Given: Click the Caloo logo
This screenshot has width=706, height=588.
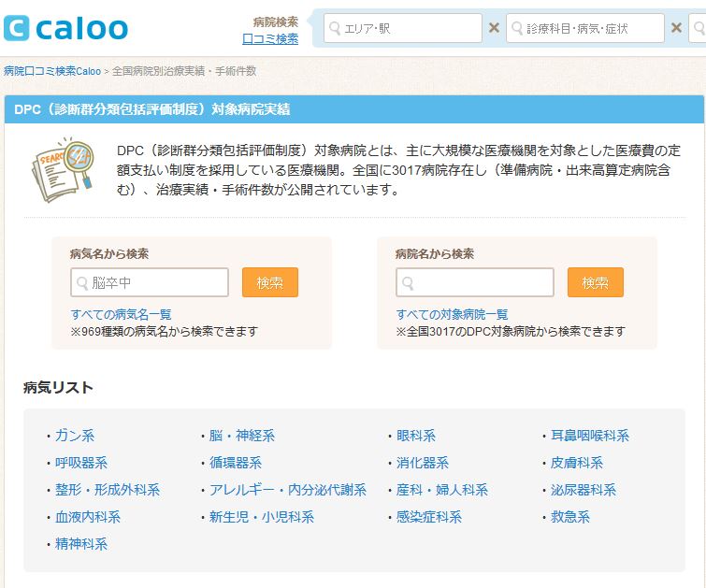Looking at the screenshot, I should 65,28.
